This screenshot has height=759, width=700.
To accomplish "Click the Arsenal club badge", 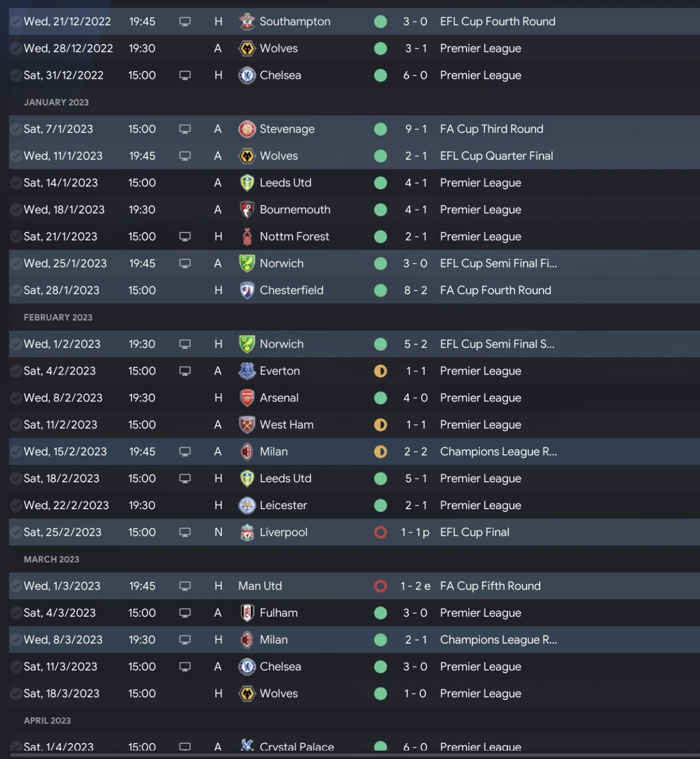I will (247, 398).
